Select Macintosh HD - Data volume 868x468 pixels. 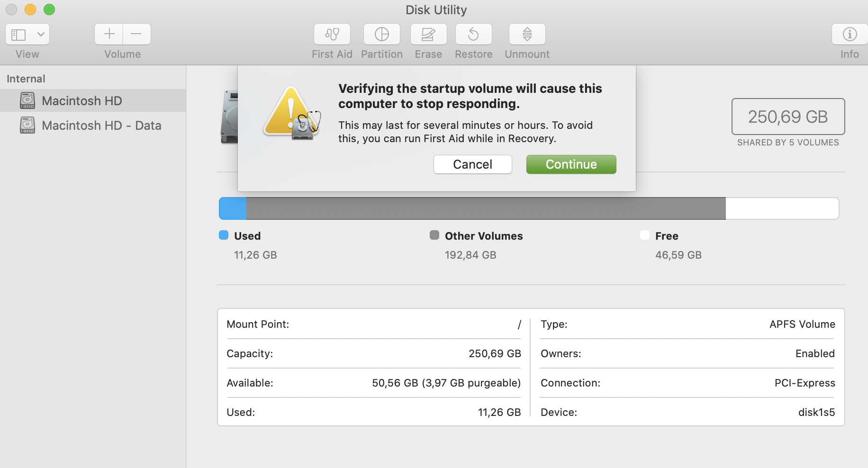tap(101, 126)
